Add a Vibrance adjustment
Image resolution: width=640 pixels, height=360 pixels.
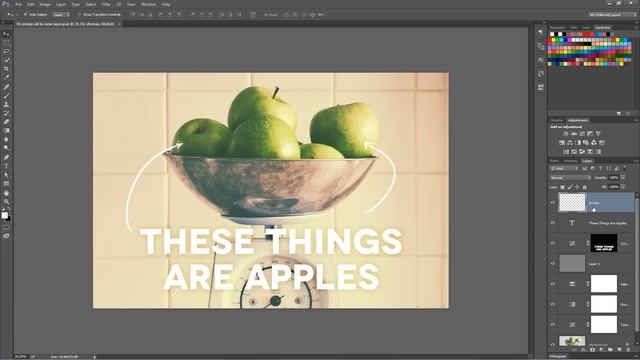coord(598,133)
